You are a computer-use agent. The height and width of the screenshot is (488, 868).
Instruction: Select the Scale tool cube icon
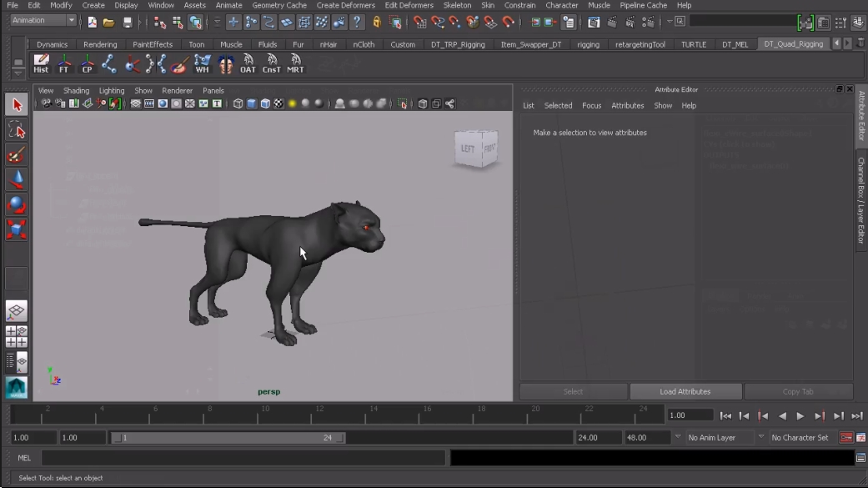(x=17, y=229)
